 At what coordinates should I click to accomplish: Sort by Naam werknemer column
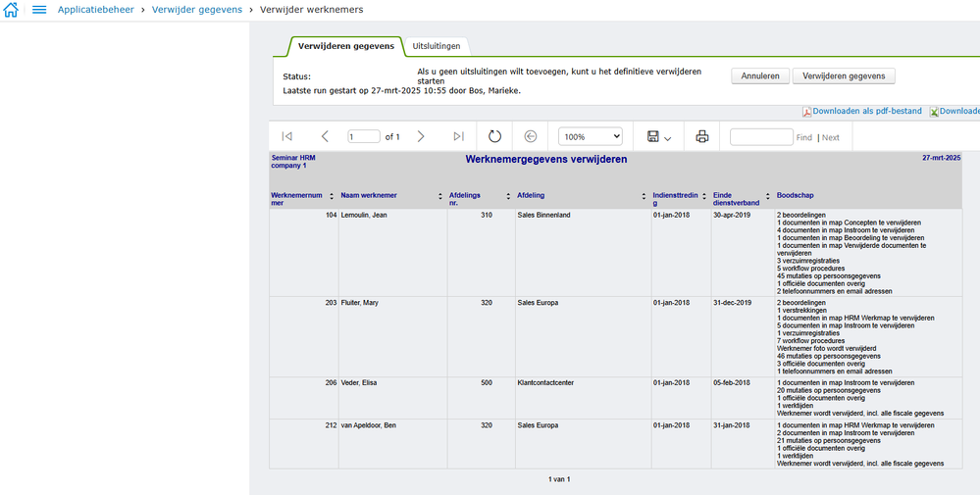[429, 196]
